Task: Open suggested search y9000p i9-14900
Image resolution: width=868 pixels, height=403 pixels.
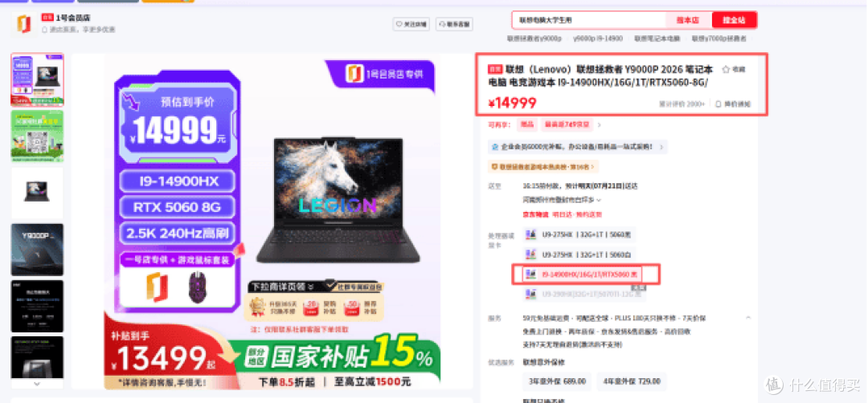Action: point(598,39)
